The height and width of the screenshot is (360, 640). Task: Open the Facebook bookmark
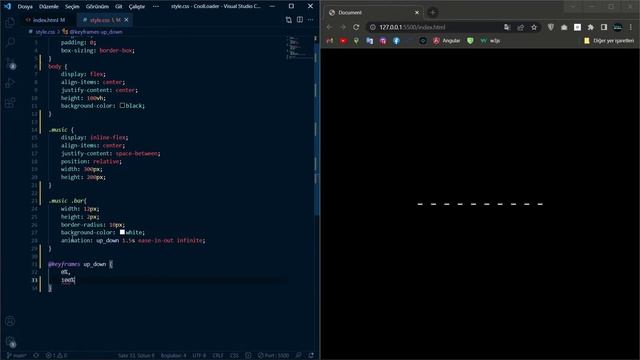396,41
